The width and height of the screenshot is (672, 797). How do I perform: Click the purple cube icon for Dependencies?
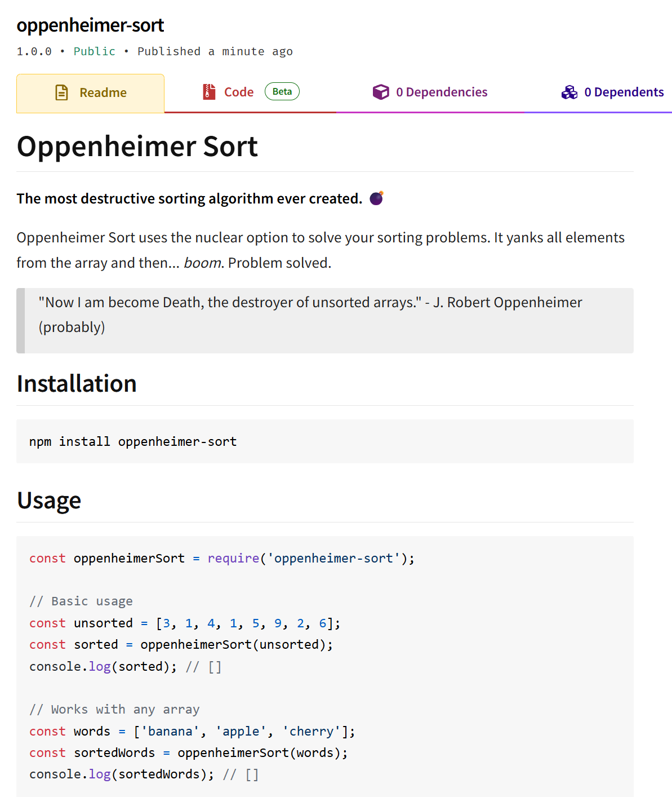(381, 92)
